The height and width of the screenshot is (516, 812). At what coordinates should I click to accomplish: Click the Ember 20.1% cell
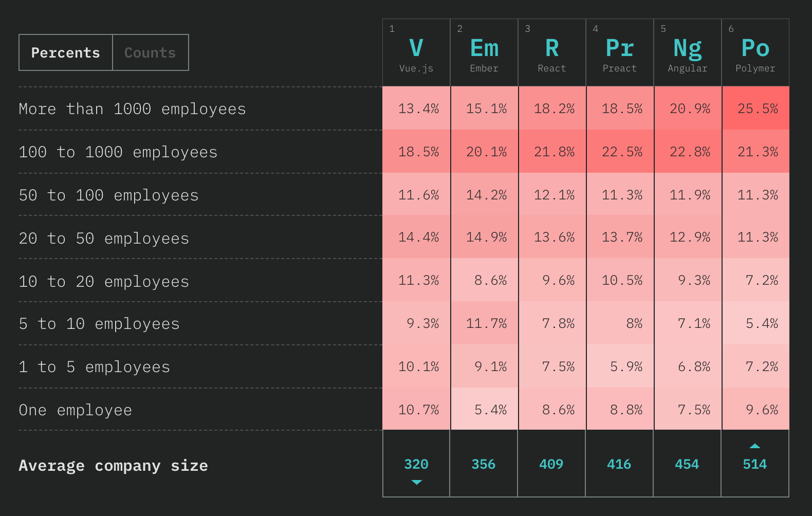tap(484, 152)
